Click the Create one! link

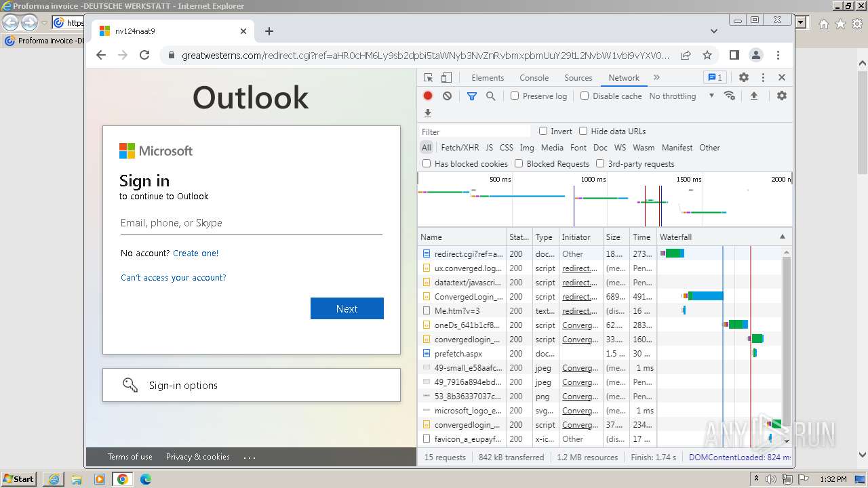coord(195,253)
